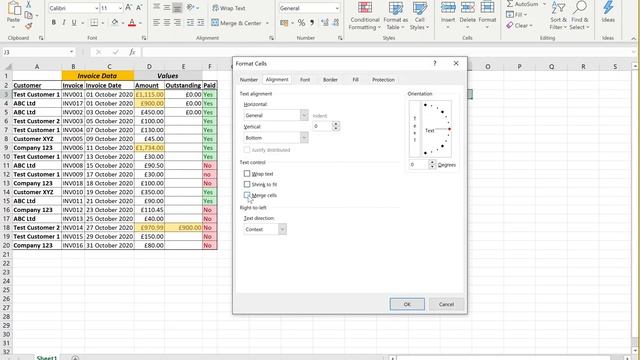The height and width of the screenshot is (360, 640).
Task: Click OK in Format Cells dialog
Action: [x=407, y=304]
